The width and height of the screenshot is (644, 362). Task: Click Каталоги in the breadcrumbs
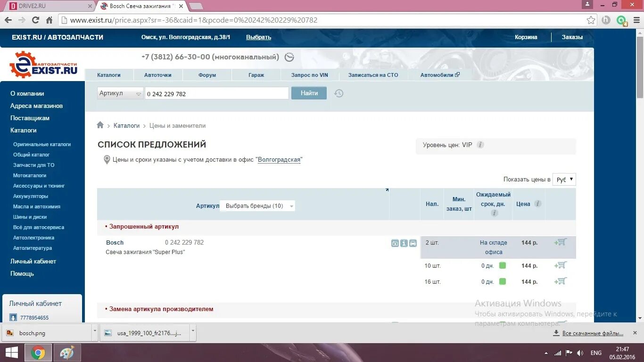click(x=126, y=125)
